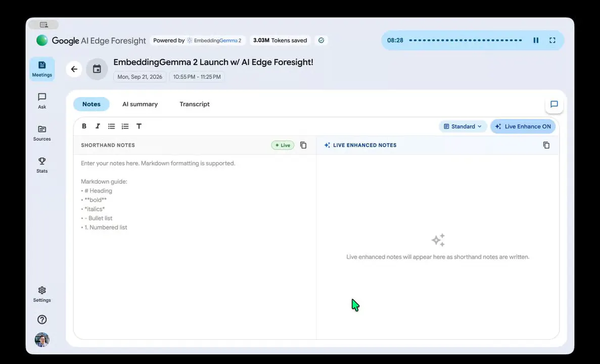Open the user profile avatar

(x=42, y=340)
